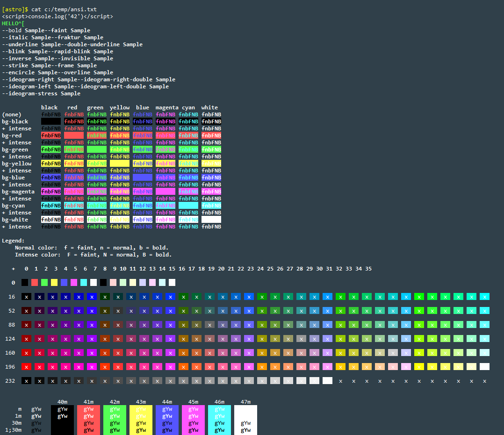Click the "yellow" column header
The width and height of the screenshot is (504, 435).
coord(120,107)
